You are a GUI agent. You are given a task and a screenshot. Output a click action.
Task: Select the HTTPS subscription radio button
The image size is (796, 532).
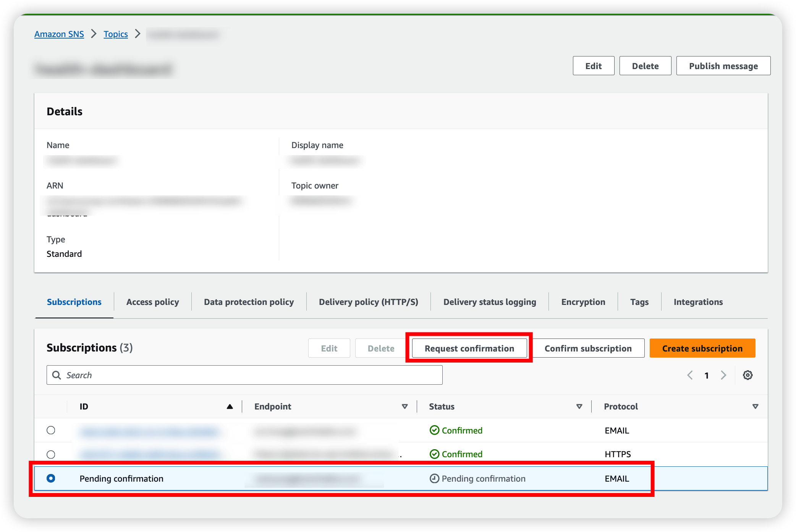click(51, 455)
